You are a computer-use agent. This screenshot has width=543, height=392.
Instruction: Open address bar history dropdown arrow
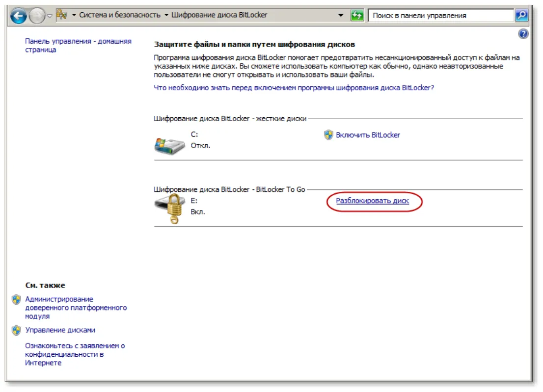[x=341, y=15]
